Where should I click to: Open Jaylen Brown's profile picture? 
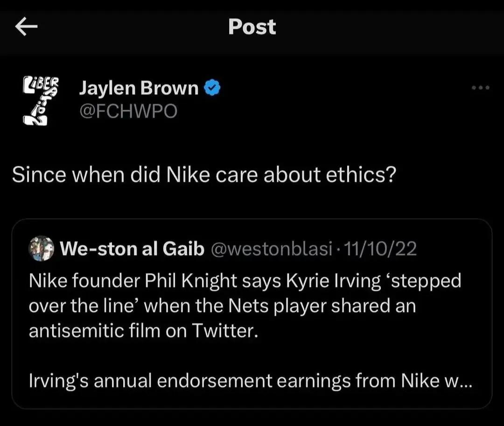pyautogui.click(x=42, y=100)
